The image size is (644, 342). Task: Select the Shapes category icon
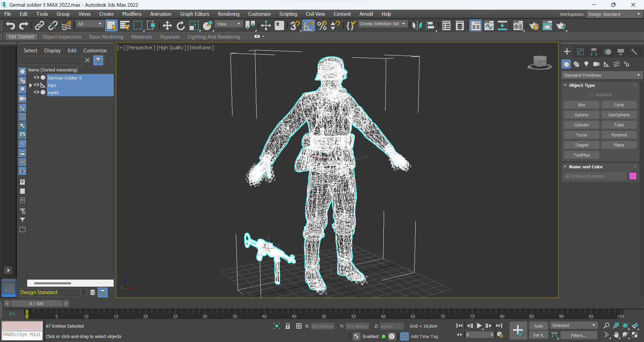point(576,64)
